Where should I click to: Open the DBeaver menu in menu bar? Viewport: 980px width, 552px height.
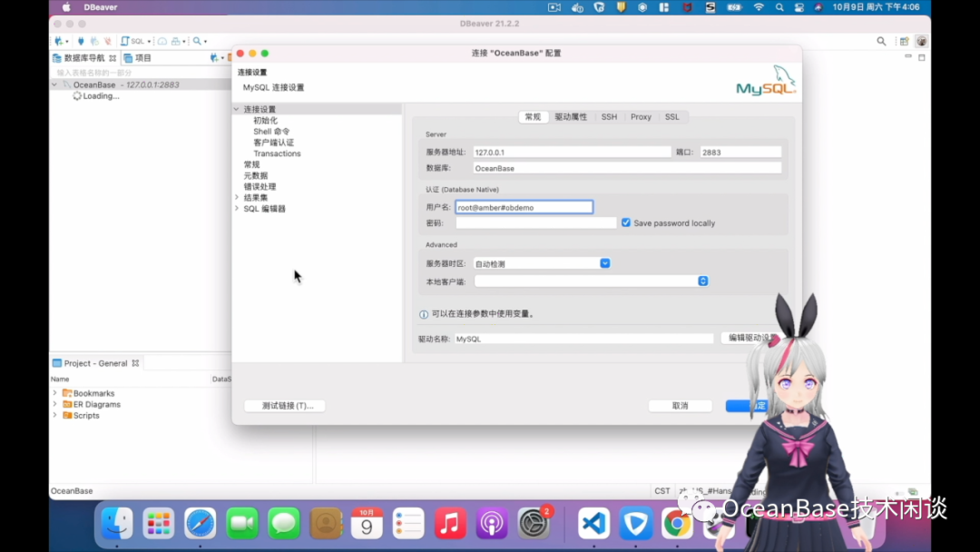click(x=101, y=7)
